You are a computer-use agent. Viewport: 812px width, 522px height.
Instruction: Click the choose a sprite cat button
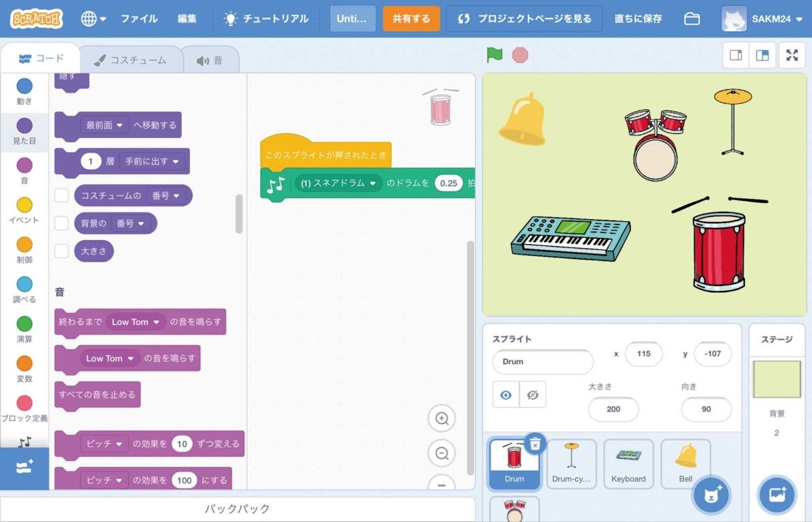coord(710,496)
